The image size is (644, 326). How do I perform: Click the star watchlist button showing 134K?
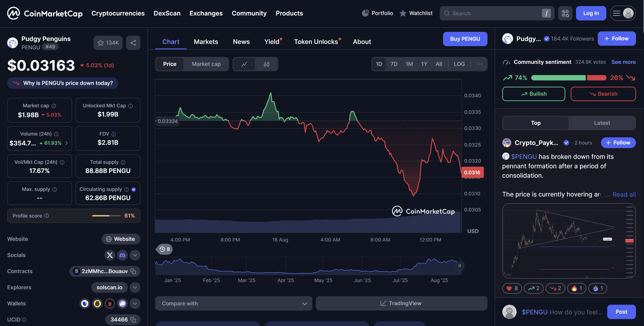[108, 43]
